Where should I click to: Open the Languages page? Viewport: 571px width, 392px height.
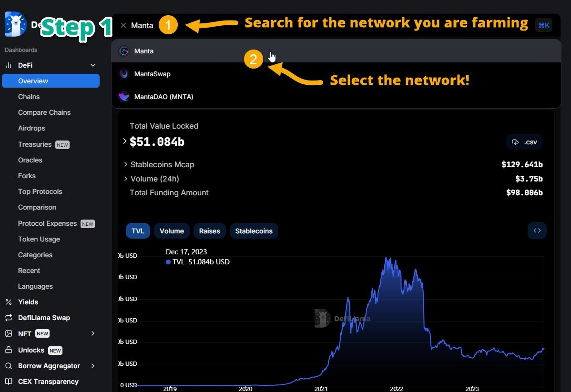pos(35,286)
